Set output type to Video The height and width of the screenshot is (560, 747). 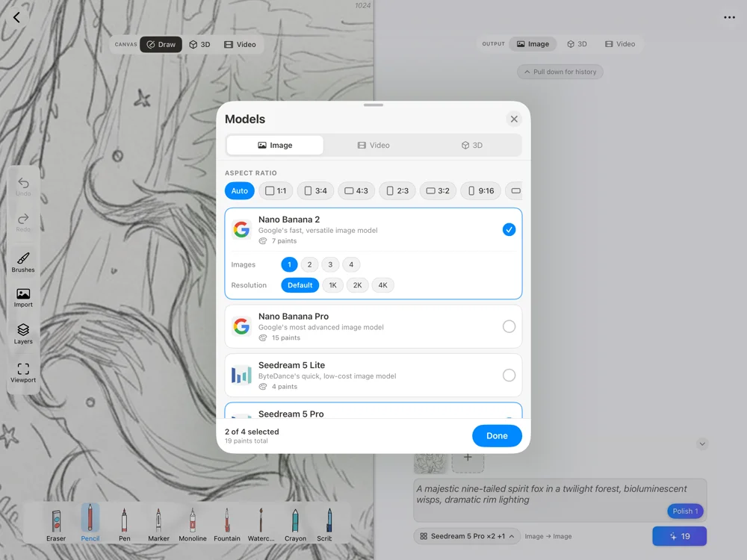pos(620,44)
